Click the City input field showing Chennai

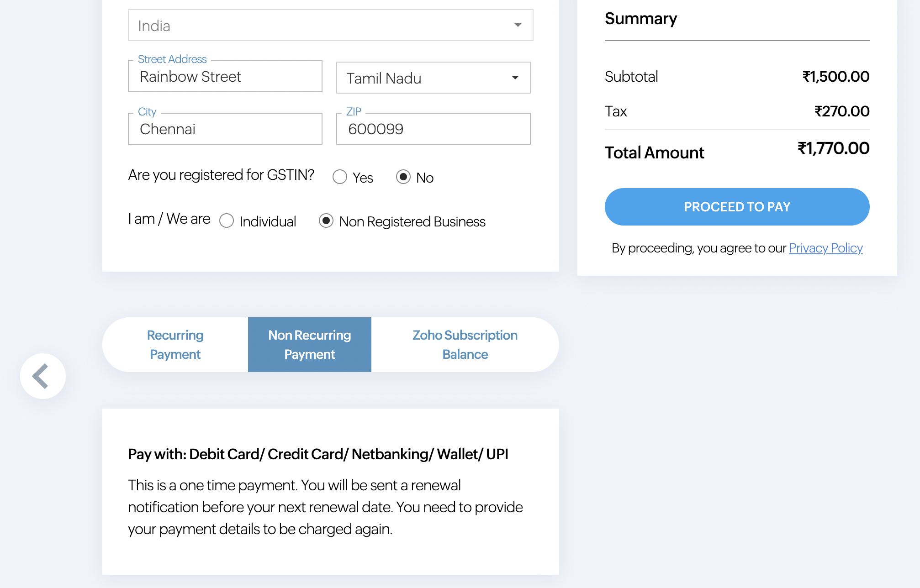(x=225, y=128)
